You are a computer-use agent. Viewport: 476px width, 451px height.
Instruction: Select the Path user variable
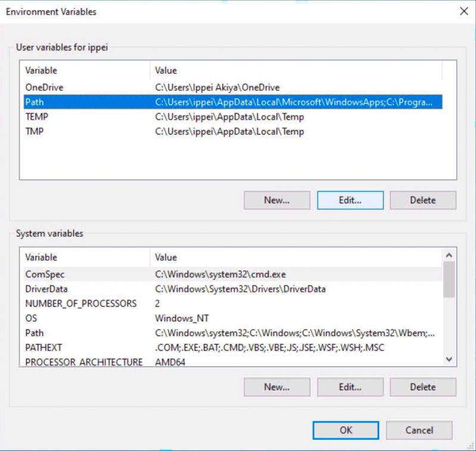89,102
